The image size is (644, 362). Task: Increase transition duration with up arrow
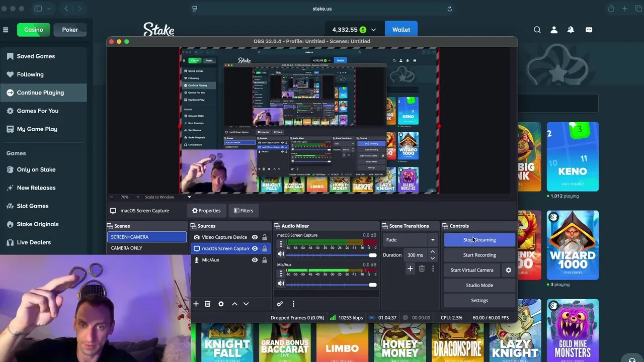coord(432,252)
